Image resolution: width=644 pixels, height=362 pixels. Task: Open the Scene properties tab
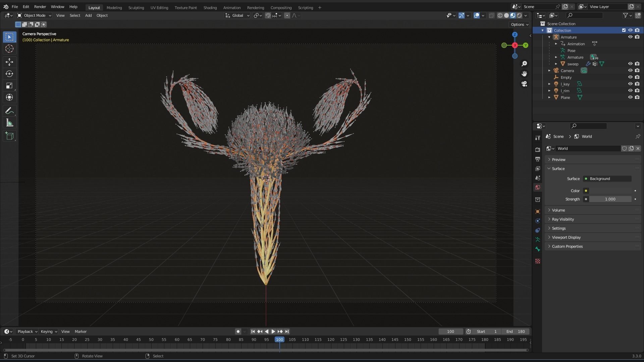point(538,178)
